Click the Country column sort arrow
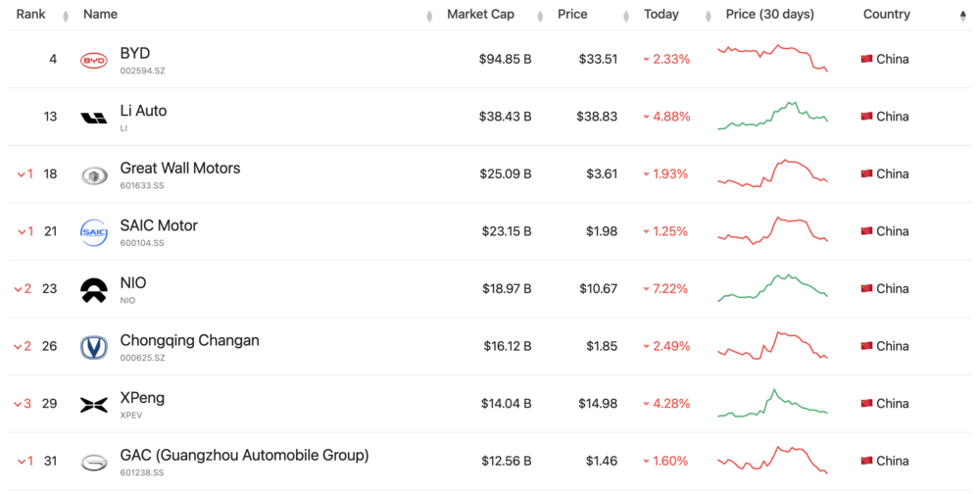The image size is (980, 494). click(962, 16)
